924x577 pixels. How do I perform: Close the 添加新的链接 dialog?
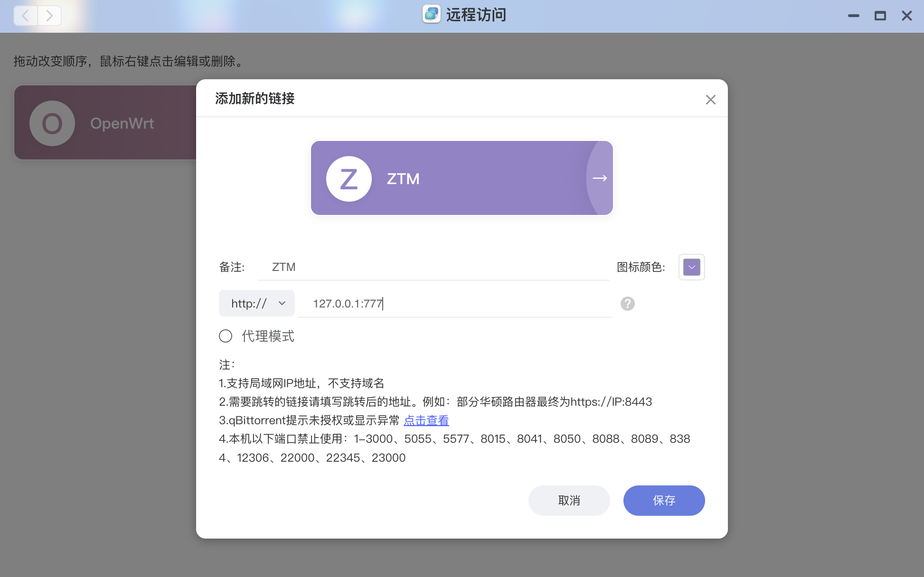[710, 100]
